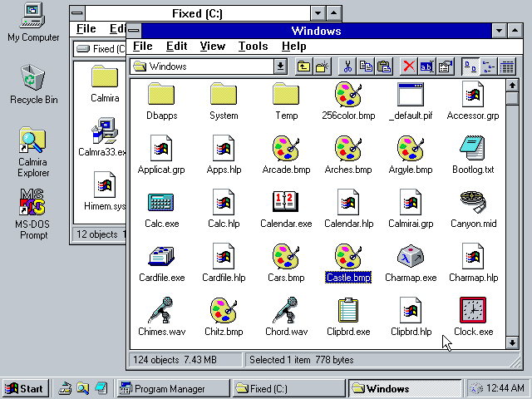Click the vertical scrollbar thumb
This screenshot has width=532, height=399.
point(512,98)
